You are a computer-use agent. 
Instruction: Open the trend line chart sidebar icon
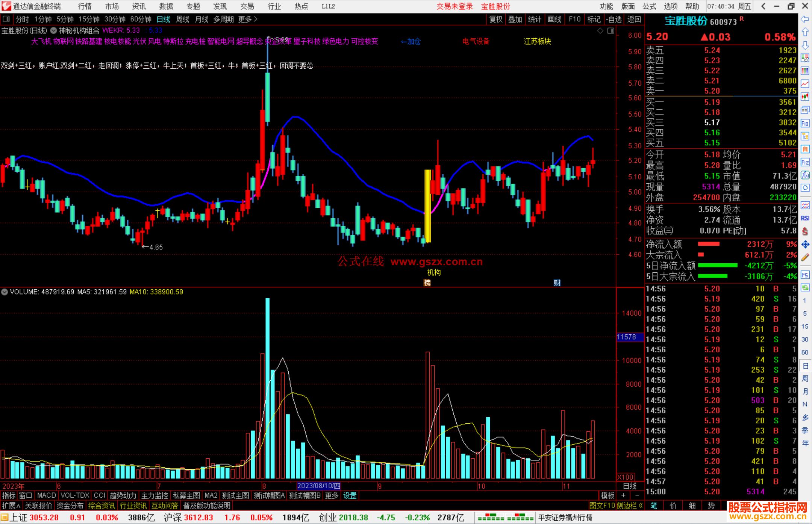pyautogui.click(x=805, y=84)
